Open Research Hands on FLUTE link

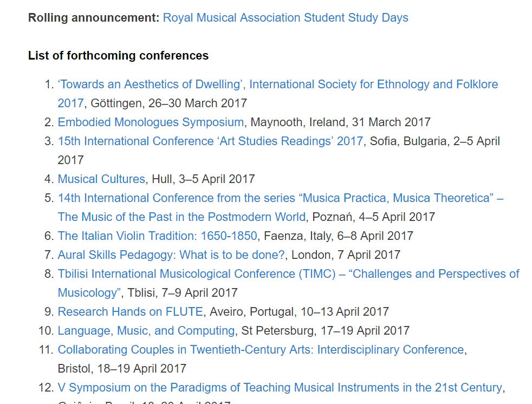coord(130,312)
